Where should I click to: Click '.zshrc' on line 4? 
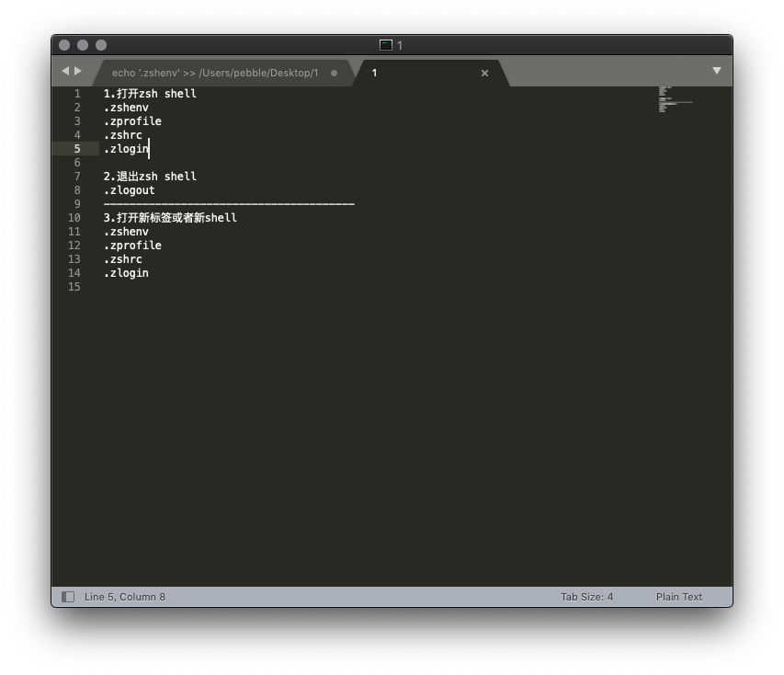point(123,135)
